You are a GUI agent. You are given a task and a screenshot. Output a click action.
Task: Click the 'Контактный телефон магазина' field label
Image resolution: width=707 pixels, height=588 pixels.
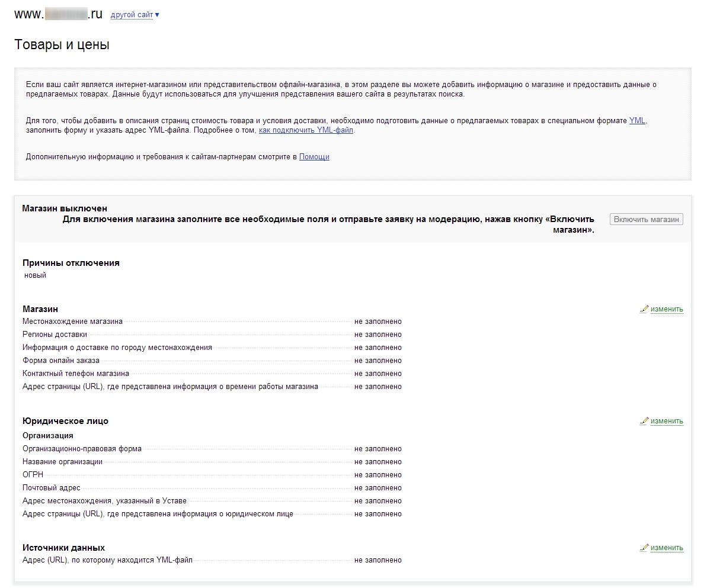[76, 374]
